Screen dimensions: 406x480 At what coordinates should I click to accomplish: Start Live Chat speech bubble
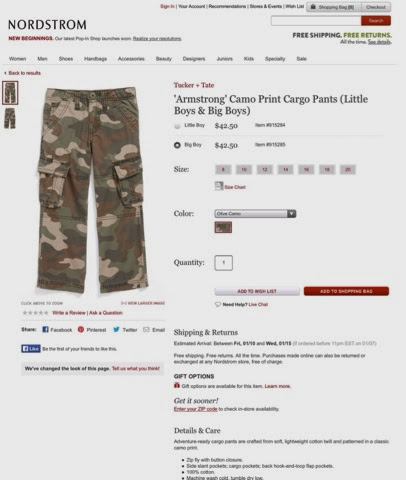click(x=218, y=304)
